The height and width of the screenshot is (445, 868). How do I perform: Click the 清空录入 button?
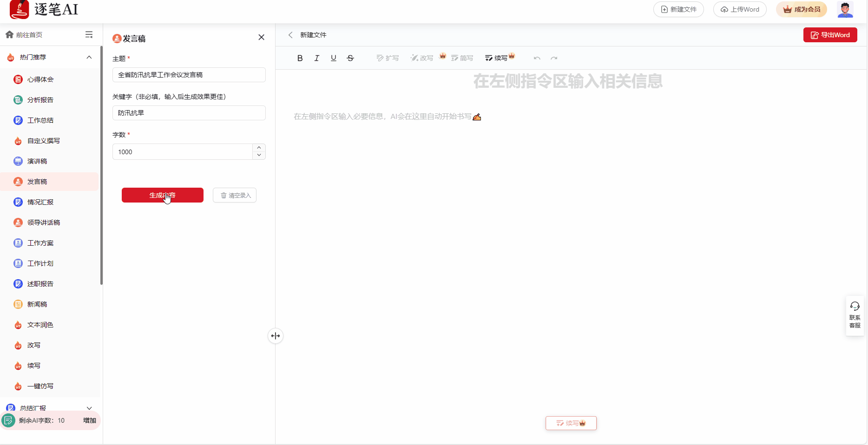pos(235,195)
